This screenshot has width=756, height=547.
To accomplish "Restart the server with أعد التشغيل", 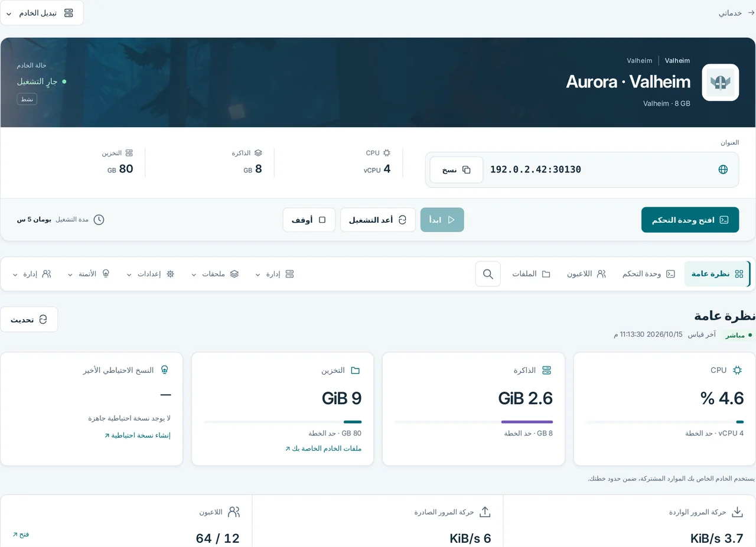I will coord(378,220).
